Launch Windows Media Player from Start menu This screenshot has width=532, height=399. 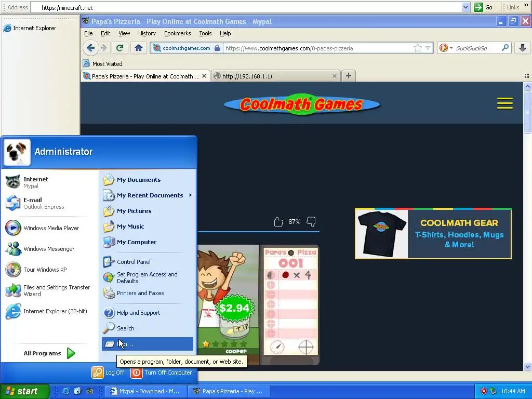pos(49,228)
